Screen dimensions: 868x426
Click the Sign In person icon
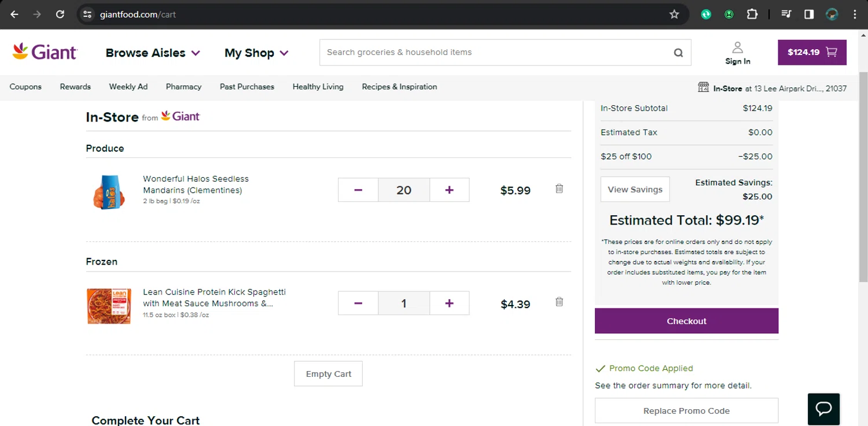click(737, 47)
